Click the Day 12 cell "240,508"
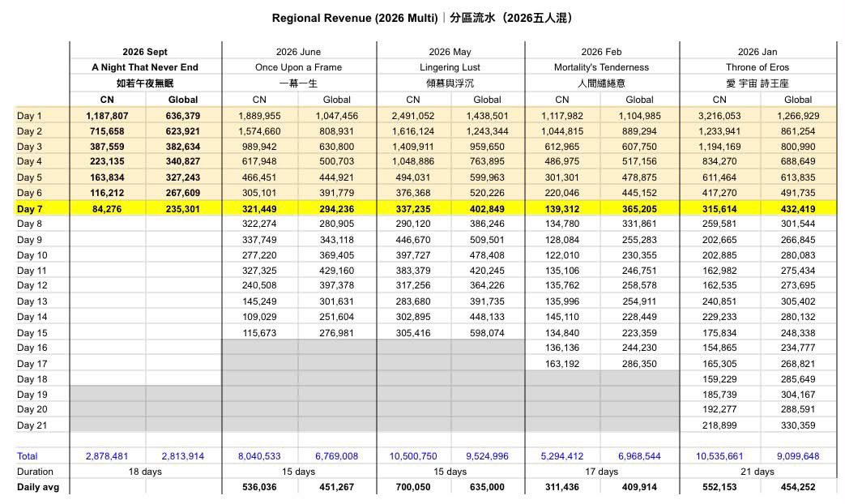The image size is (845, 504). [259, 285]
